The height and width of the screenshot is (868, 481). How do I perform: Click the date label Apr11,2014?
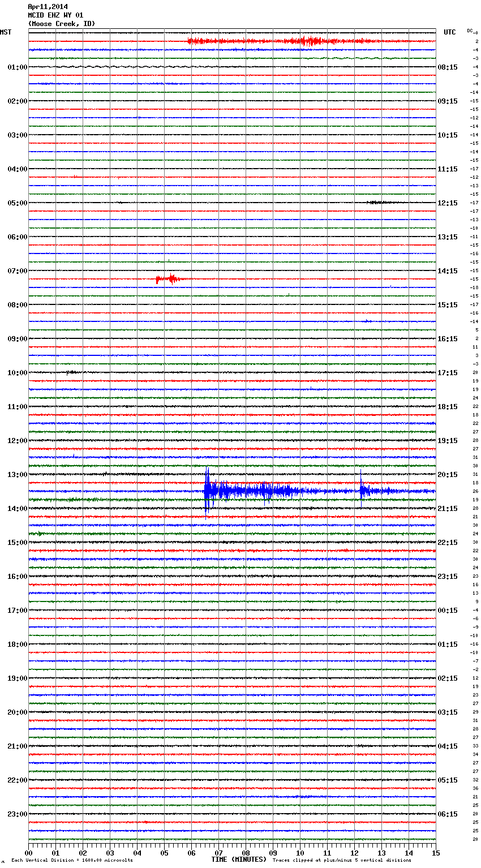[48, 7]
